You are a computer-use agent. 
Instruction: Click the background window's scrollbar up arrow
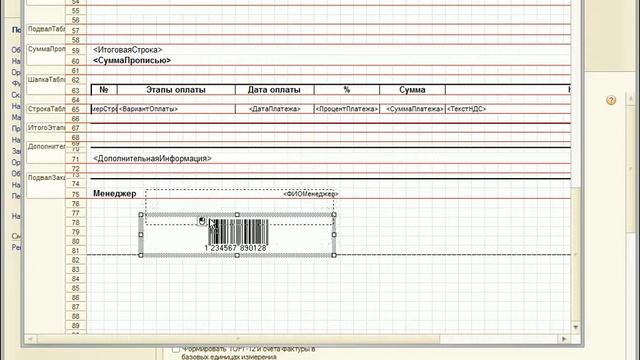tap(631, 99)
